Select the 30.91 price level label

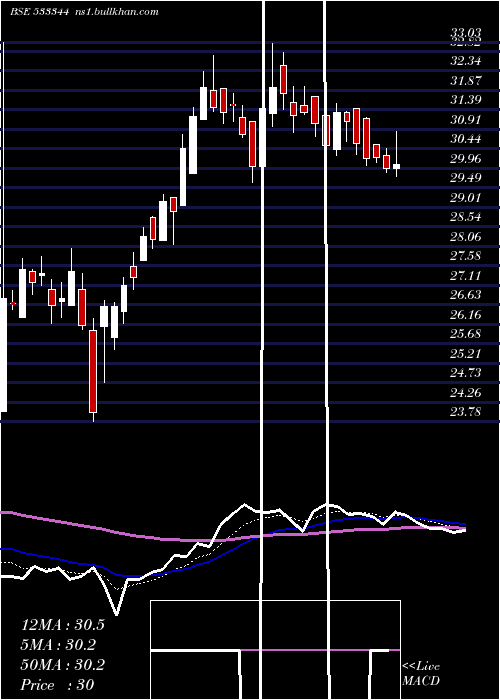click(x=466, y=120)
